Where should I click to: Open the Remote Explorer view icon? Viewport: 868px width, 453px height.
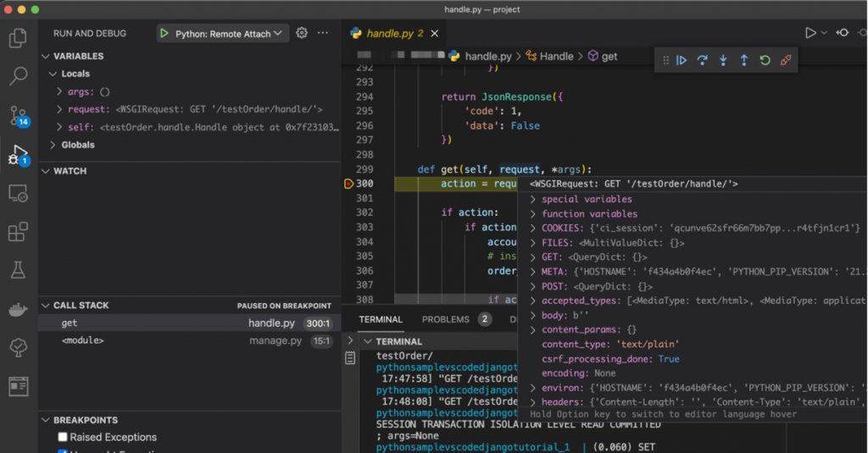click(x=18, y=194)
